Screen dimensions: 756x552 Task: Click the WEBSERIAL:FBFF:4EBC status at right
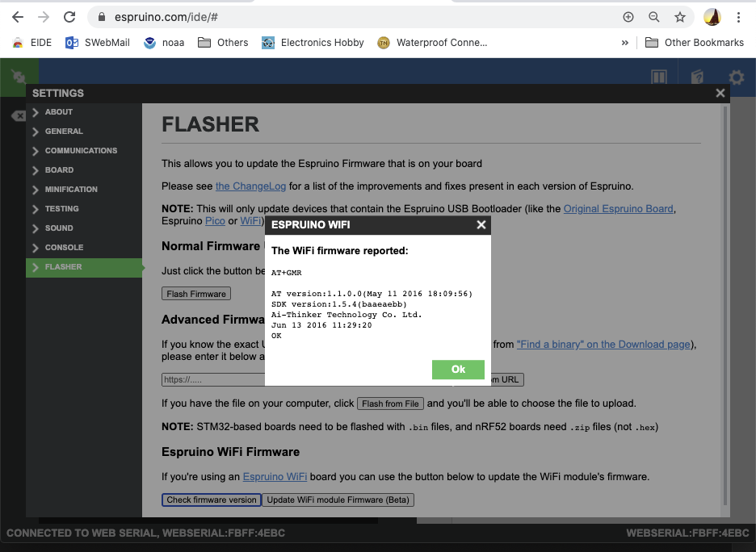pyautogui.click(x=687, y=533)
